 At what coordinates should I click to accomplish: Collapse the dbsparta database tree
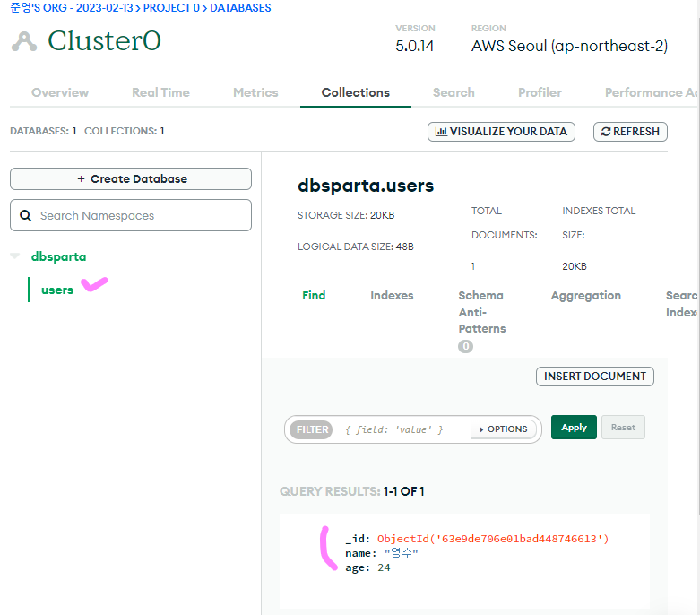tap(14, 256)
